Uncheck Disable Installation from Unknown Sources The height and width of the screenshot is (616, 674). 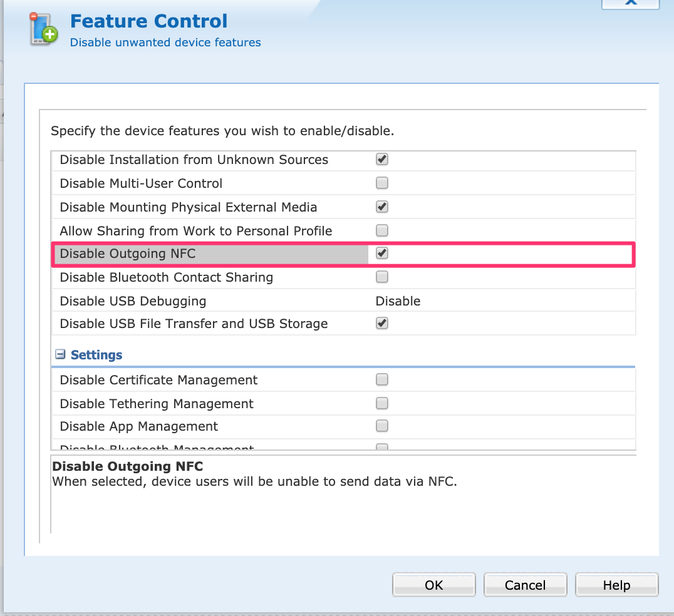point(381,160)
